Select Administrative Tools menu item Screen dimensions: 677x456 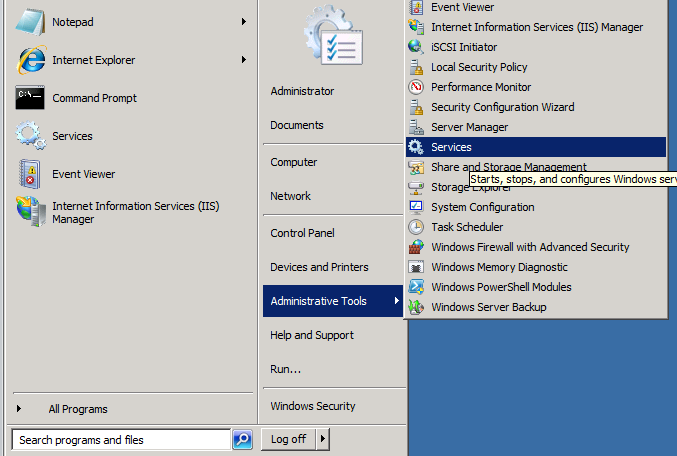333,301
